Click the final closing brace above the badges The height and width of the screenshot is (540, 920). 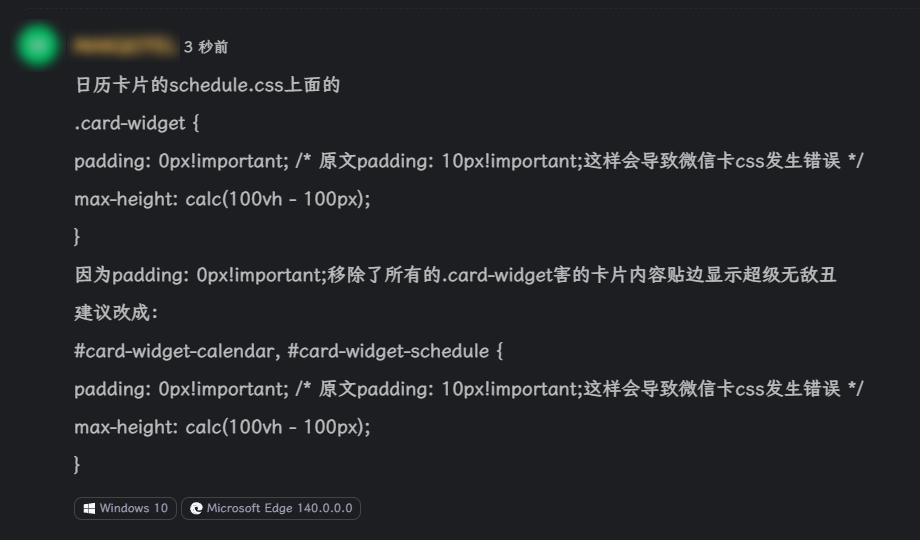pyautogui.click(x=78, y=464)
